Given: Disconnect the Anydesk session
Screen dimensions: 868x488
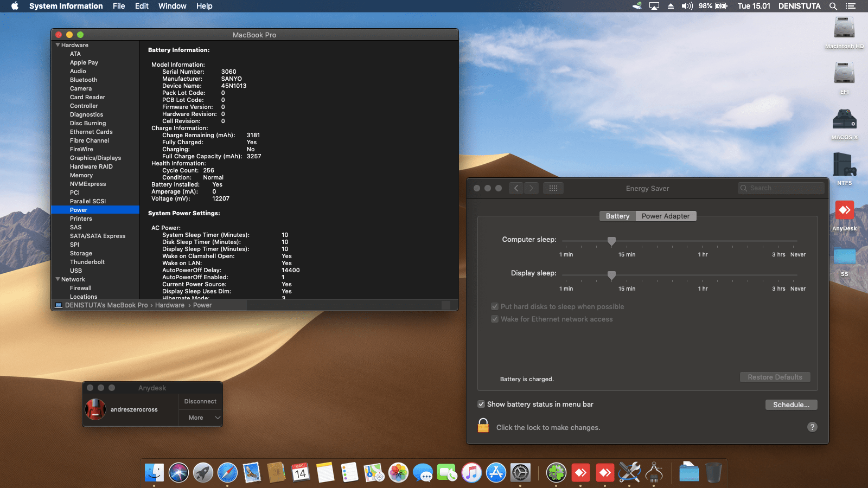Looking at the screenshot, I should (x=200, y=401).
